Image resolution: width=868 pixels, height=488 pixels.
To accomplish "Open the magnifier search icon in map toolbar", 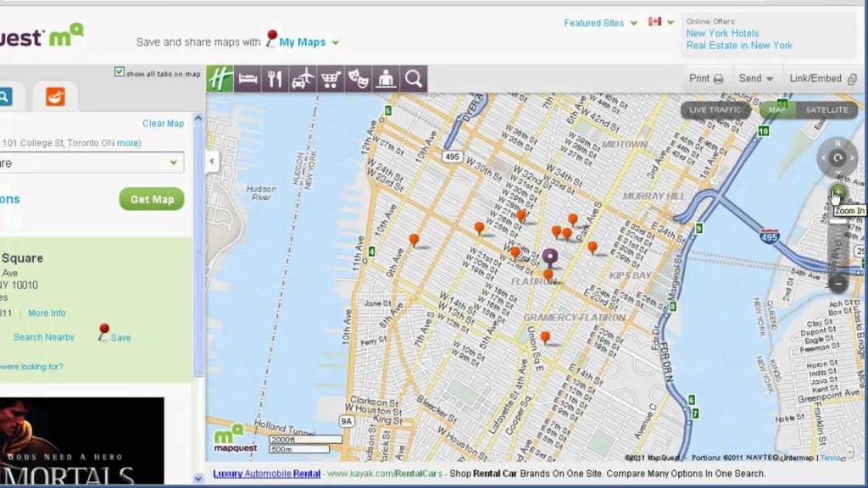I will click(x=414, y=79).
